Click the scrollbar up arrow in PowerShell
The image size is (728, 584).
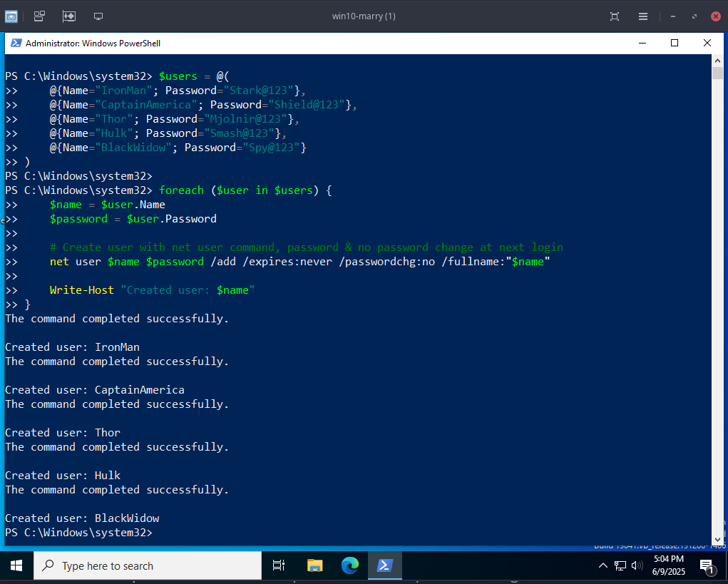point(717,61)
